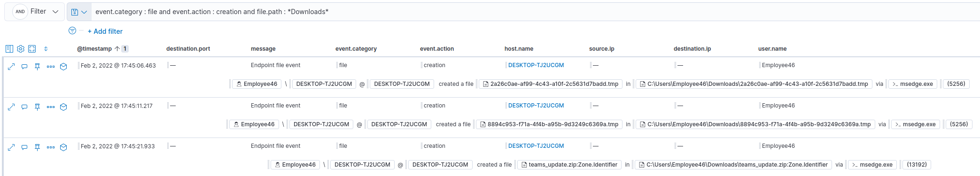The width and height of the screenshot is (980, 176).
Task: Click the user.name column header
Action: click(772, 49)
